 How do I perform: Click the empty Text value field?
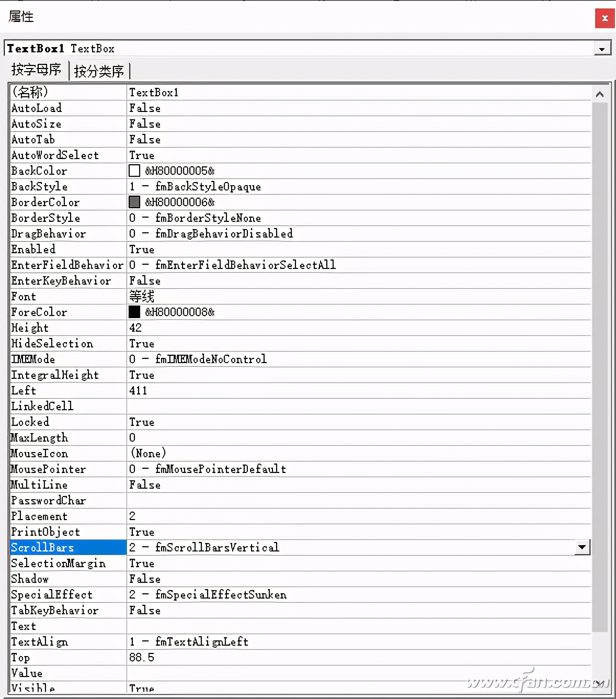359,626
